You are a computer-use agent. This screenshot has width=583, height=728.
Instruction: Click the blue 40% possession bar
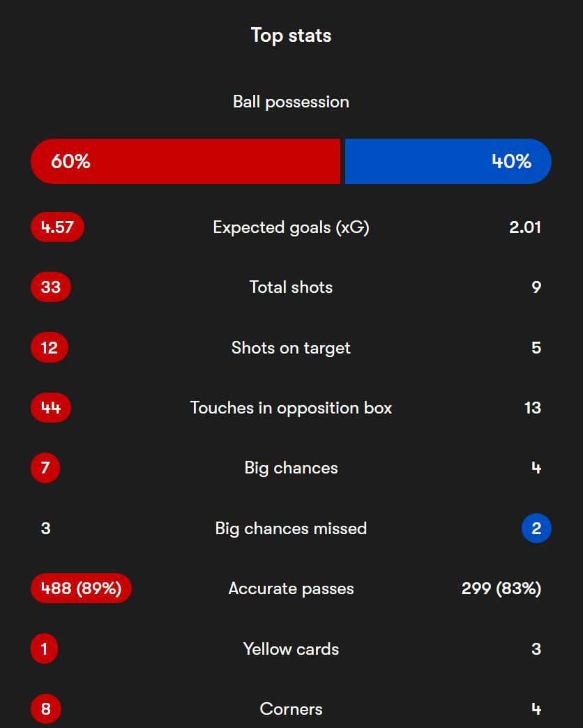(x=448, y=162)
